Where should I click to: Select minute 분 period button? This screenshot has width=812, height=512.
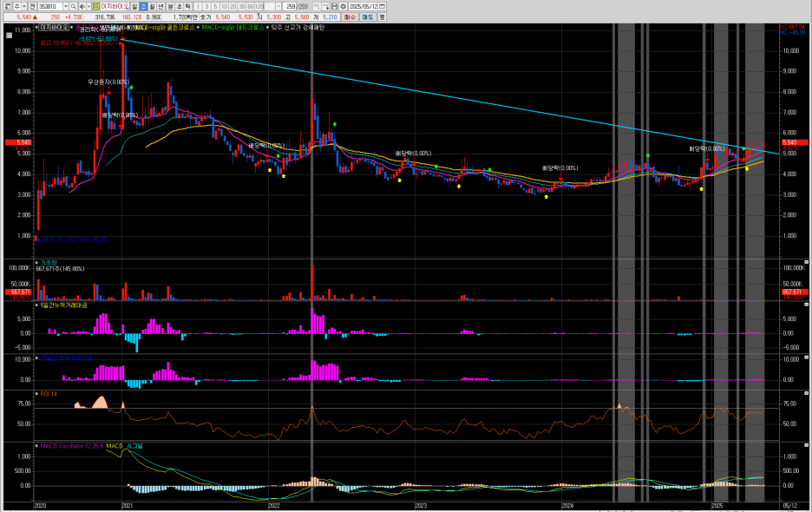pyautogui.click(x=170, y=6)
